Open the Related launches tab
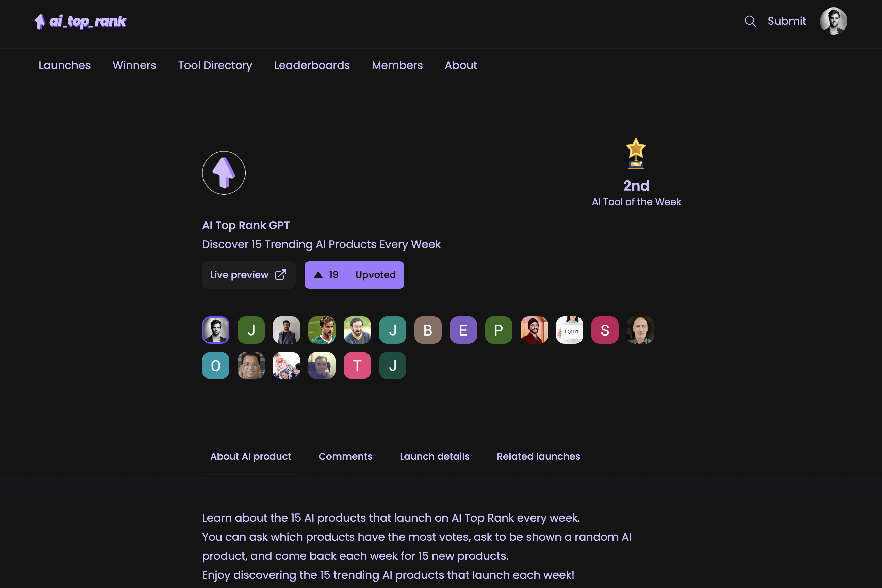 (x=539, y=456)
